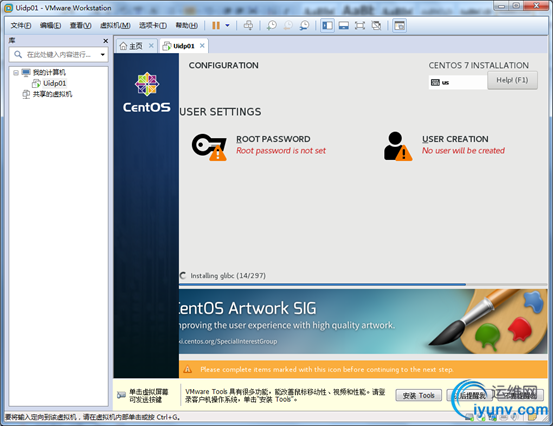Open the 帮助(H) menu
Viewport: 554px width, 426px height.
click(x=187, y=25)
